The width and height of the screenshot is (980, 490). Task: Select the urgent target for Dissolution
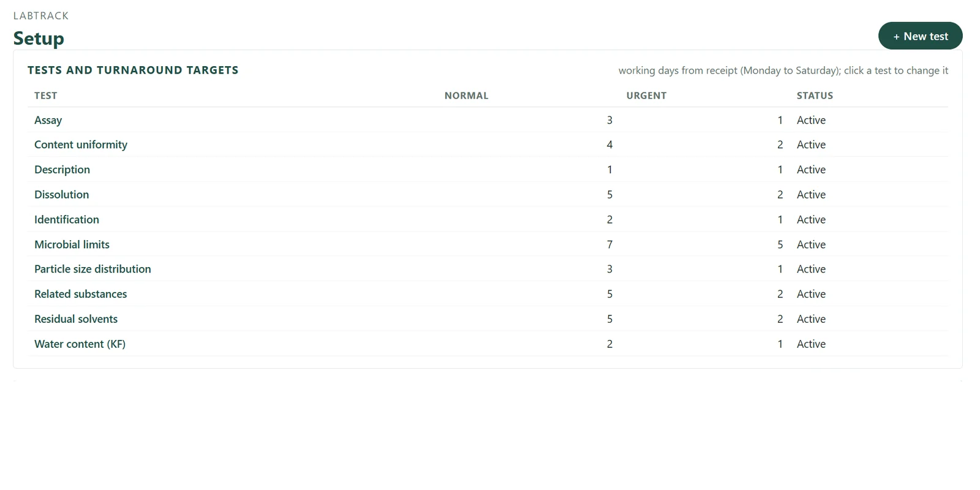[780, 195]
